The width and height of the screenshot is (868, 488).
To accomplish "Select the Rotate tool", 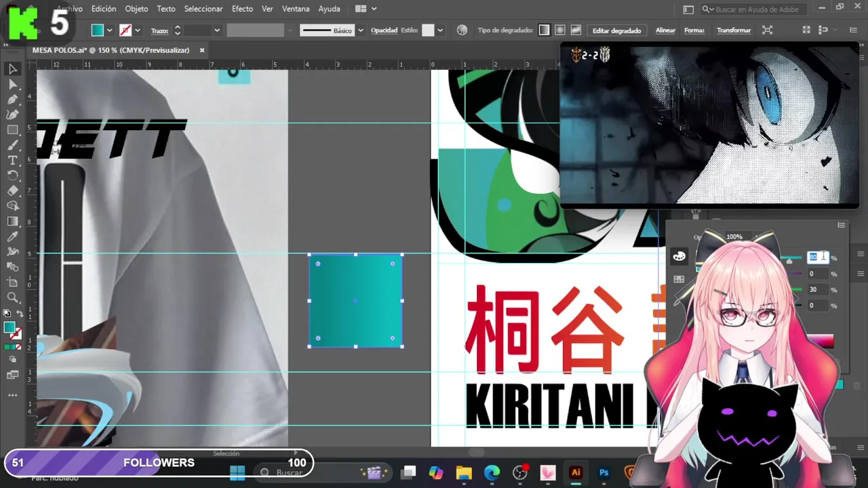I will (x=13, y=176).
